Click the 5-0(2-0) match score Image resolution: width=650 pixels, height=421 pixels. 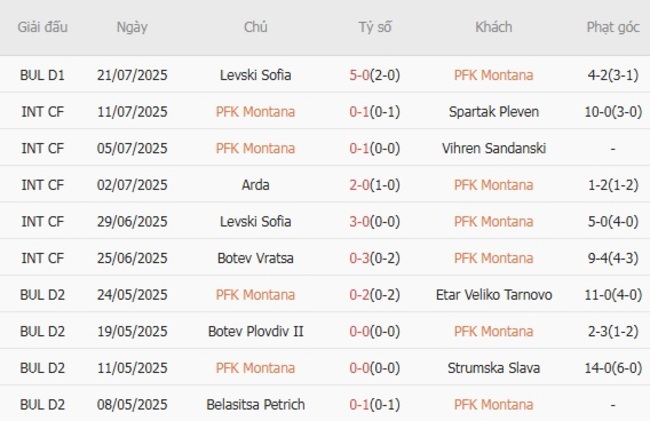[x=375, y=75]
